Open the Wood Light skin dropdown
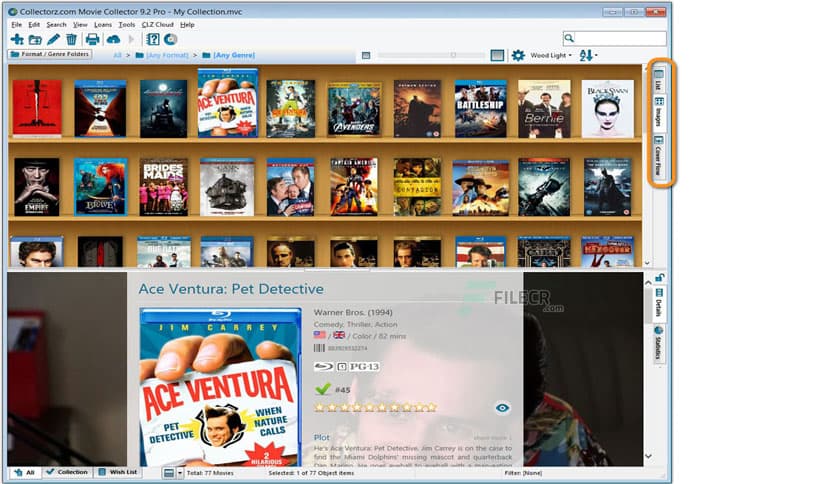The height and width of the screenshot is (484, 836). (x=551, y=55)
